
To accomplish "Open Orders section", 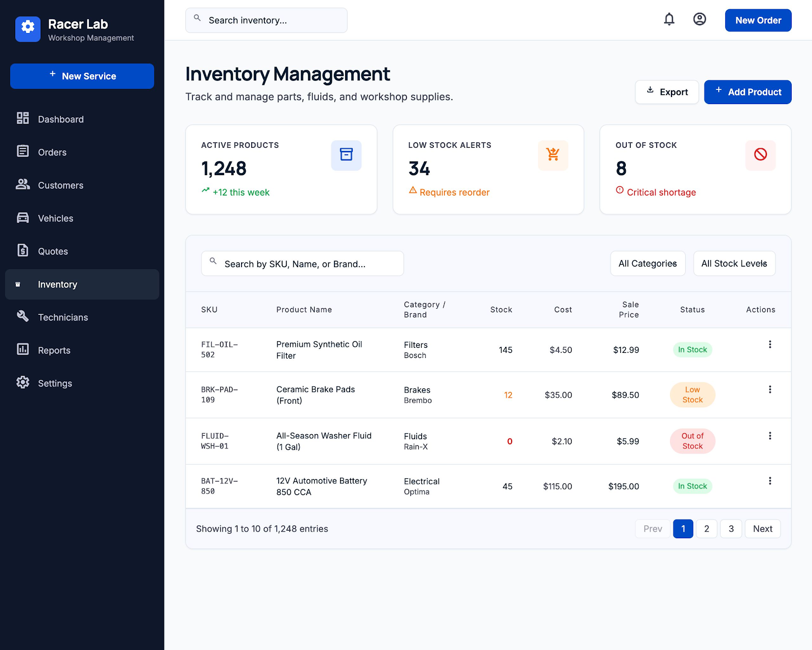I will 82,152.
